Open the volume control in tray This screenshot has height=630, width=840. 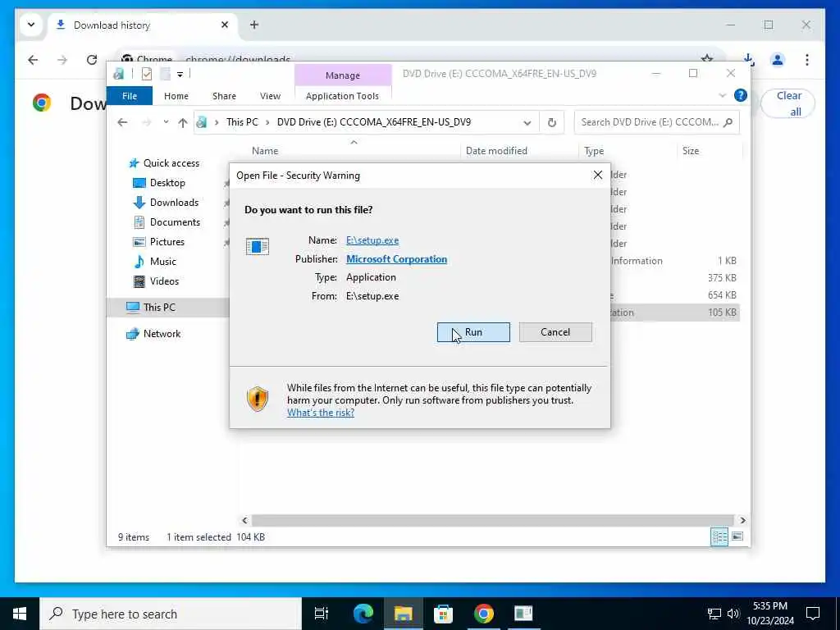coord(733,614)
